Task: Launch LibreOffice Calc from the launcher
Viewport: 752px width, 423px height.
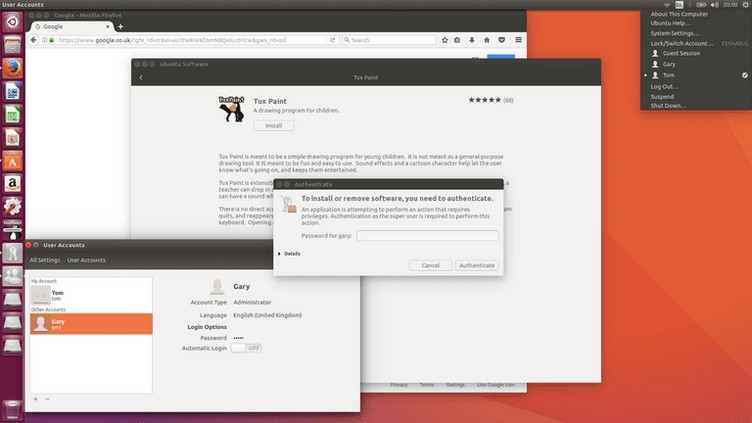Action: (12, 115)
